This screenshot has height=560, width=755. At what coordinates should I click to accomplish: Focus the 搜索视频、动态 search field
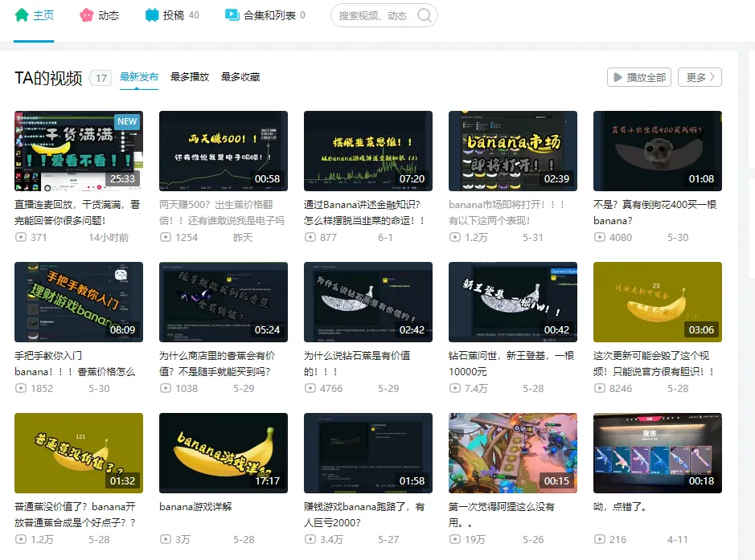(384, 15)
